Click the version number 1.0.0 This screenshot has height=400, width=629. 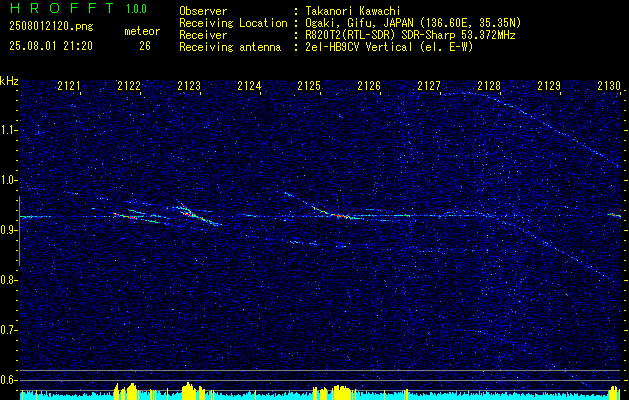tap(136, 9)
